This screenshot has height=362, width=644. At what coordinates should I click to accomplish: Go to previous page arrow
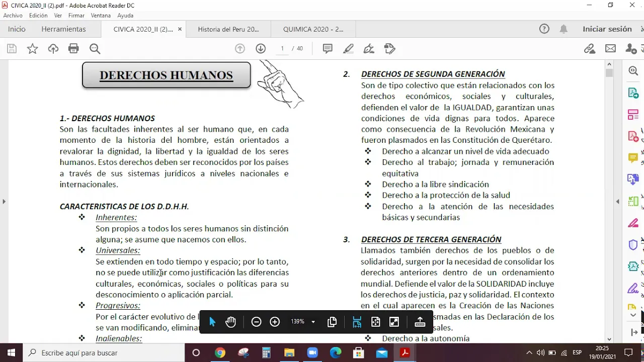[x=240, y=49]
